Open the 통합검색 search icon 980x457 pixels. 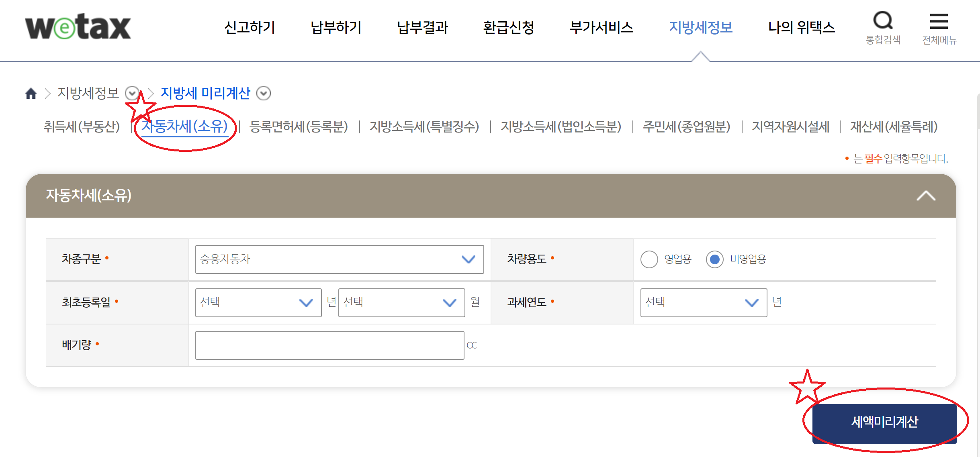point(883,27)
